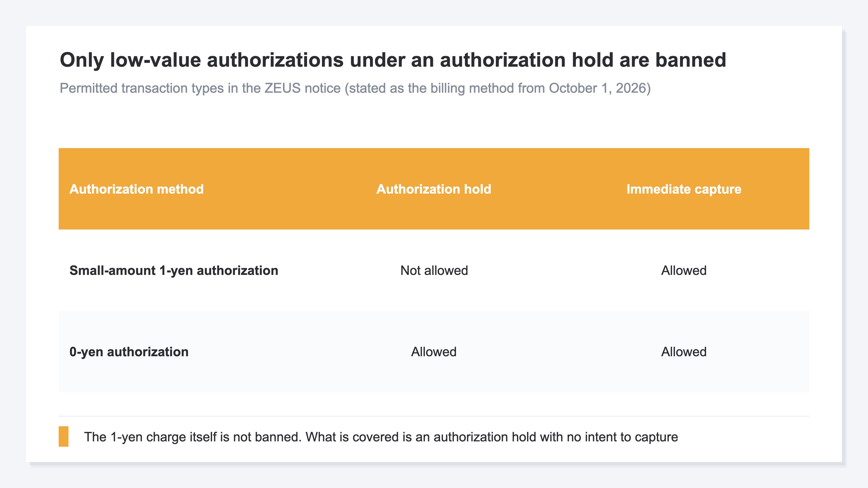Click the orange table header band
The height and width of the screenshot is (488, 868).
[x=434, y=189]
